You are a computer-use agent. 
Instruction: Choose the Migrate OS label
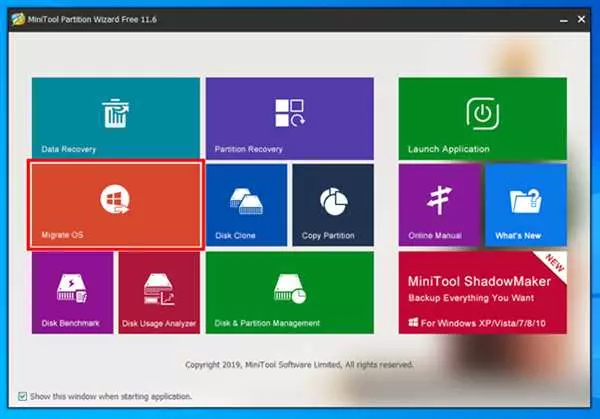62,235
